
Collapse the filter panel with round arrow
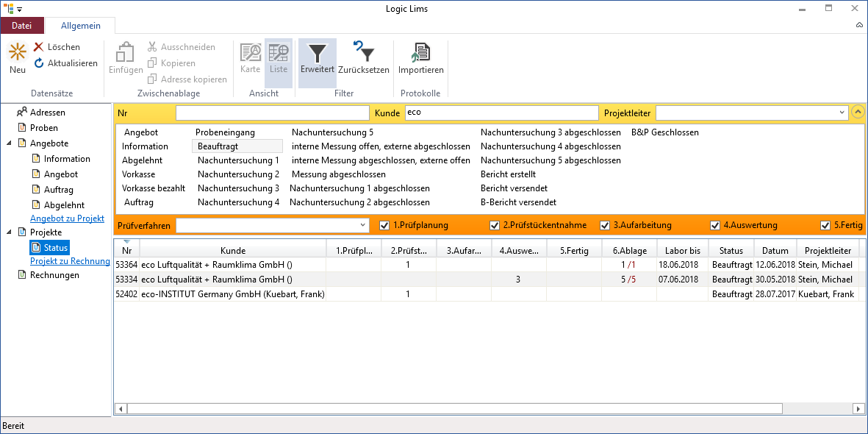(x=857, y=113)
